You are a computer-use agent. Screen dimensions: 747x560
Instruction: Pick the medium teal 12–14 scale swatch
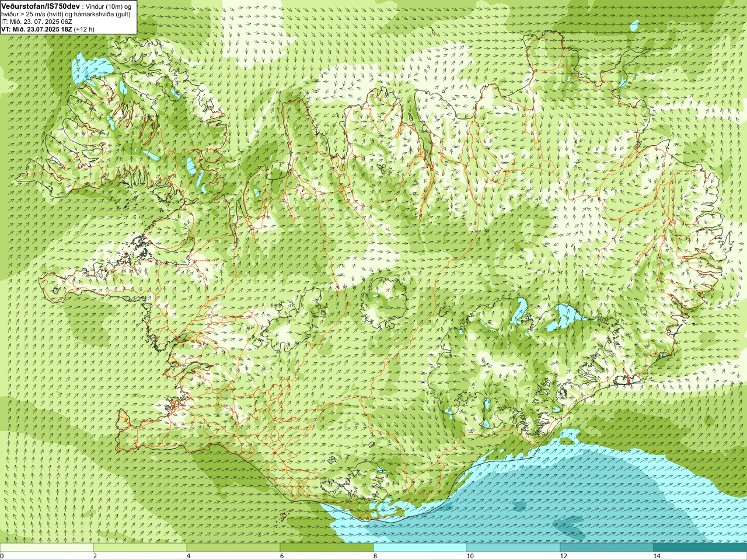click(x=607, y=548)
